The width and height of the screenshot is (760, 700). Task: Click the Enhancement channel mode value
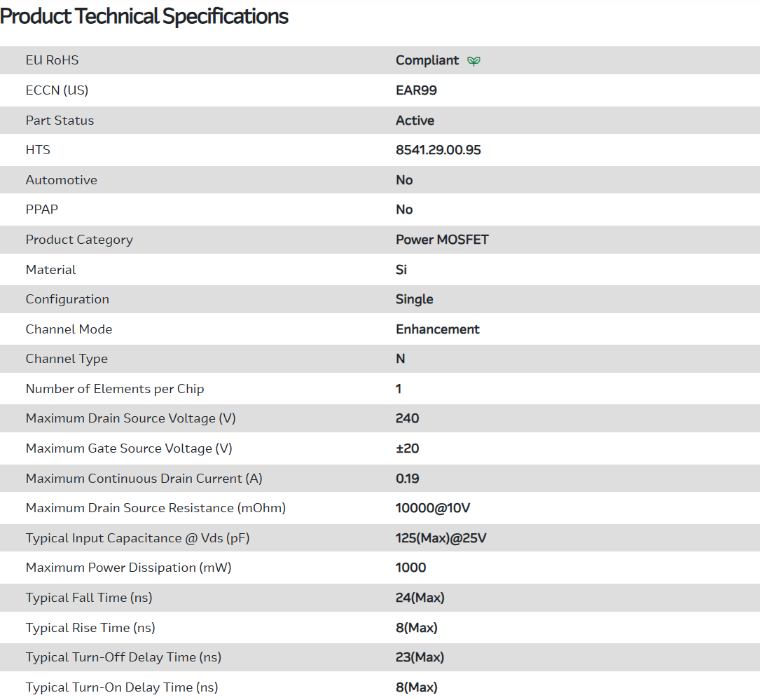pyautogui.click(x=437, y=329)
